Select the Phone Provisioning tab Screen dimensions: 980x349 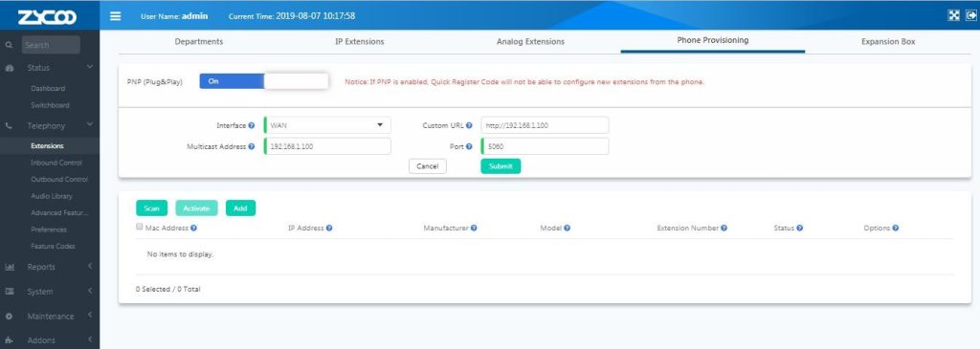coord(712,40)
